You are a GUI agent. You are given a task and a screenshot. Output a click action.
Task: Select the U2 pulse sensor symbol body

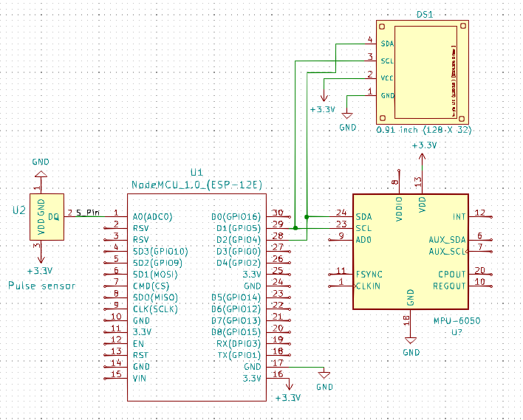coord(47,217)
